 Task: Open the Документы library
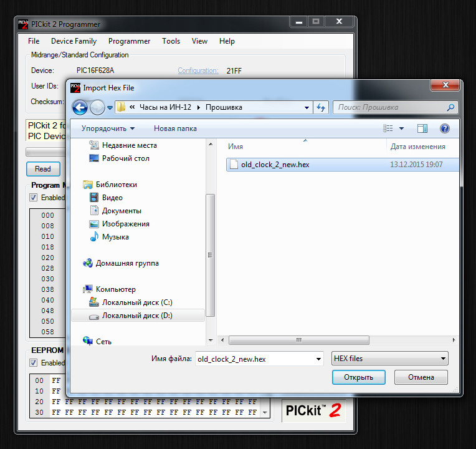pyautogui.click(x=121, y=211)
